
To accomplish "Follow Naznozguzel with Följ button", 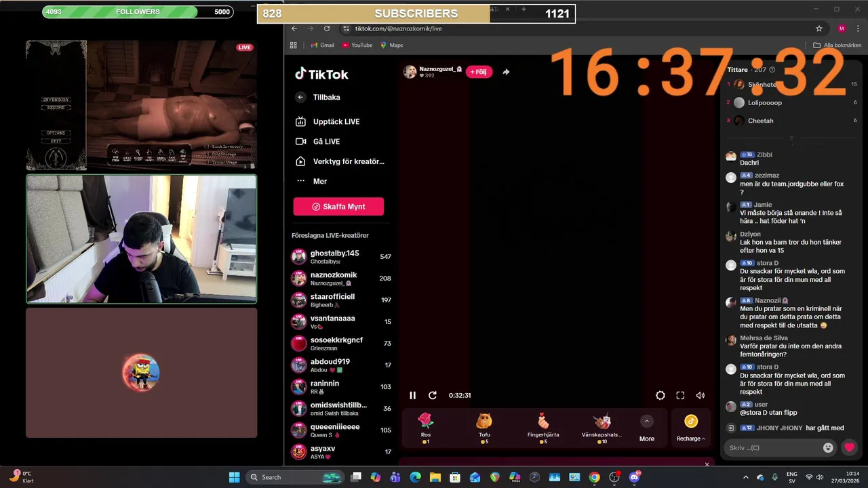I will coord(479,72).
